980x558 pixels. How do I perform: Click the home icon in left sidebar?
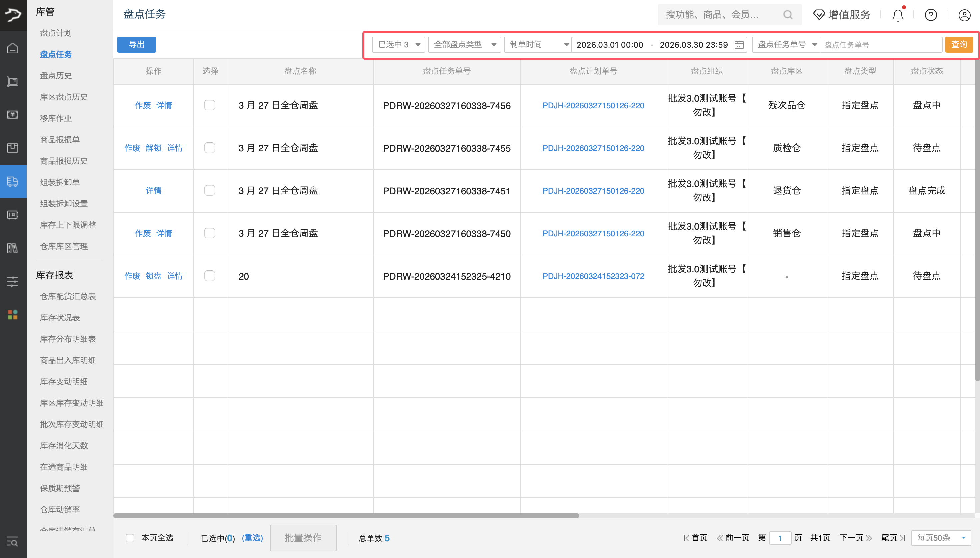click(13, 48)
